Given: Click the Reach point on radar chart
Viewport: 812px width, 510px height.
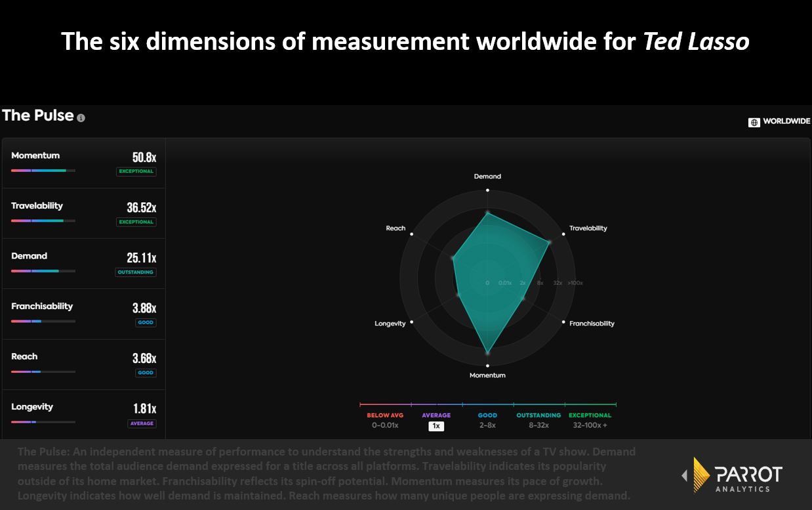Looking at the screenshot, I should 453,259.
